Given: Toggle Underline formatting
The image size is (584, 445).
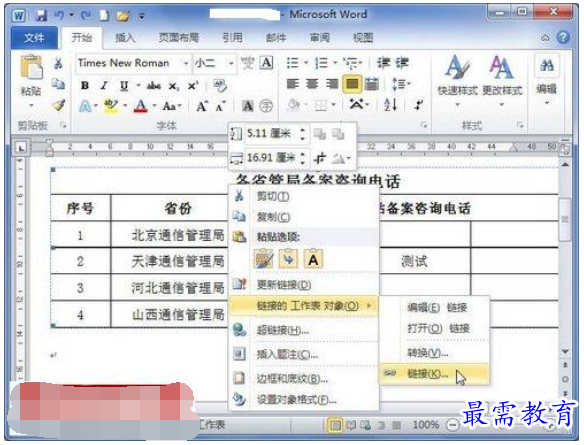Looking at the screenshot, I should point(124,86).
